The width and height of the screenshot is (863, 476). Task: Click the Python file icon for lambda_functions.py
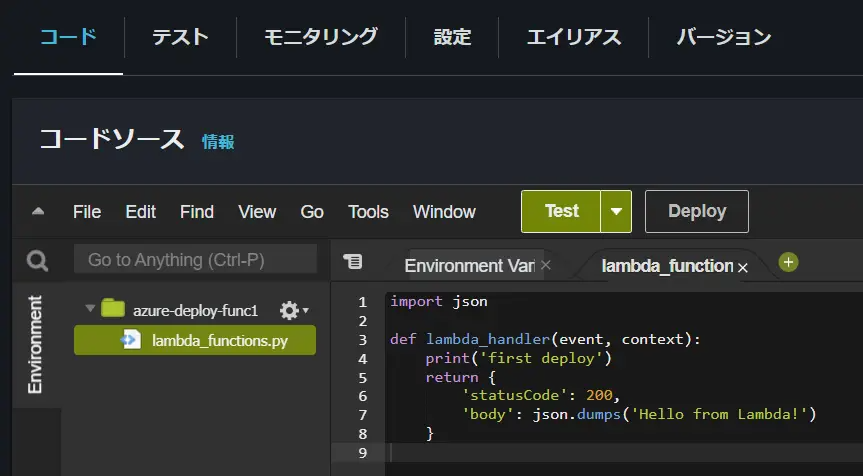[x=131, y=340]
